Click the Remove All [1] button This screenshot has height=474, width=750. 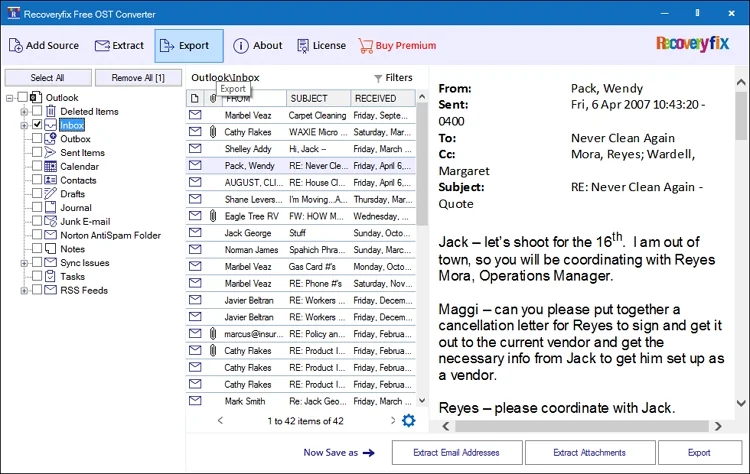pyautogui.click(x=138, y=77)
